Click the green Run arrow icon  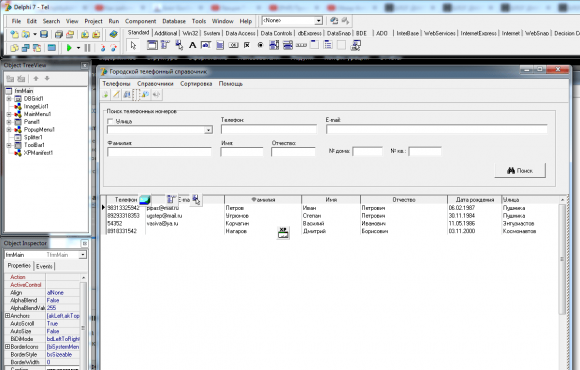(69, 48)
